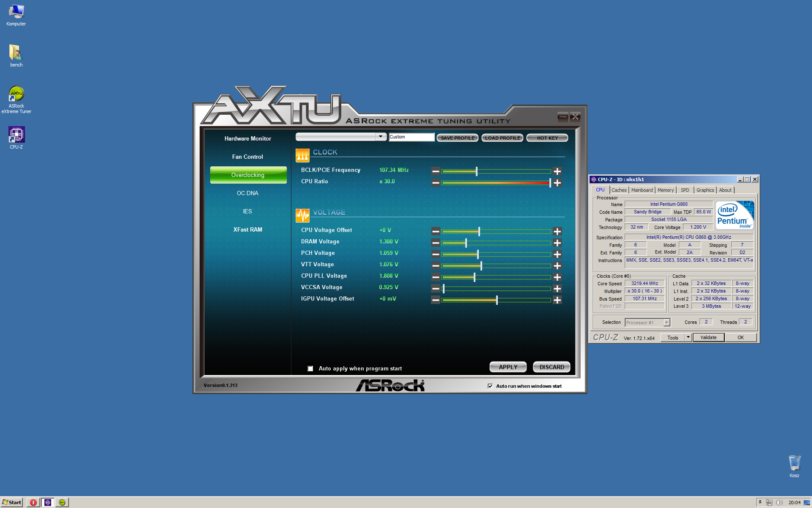
Task: Raise CPU PLL Voltage with plus button
Action: click(557, 277)
